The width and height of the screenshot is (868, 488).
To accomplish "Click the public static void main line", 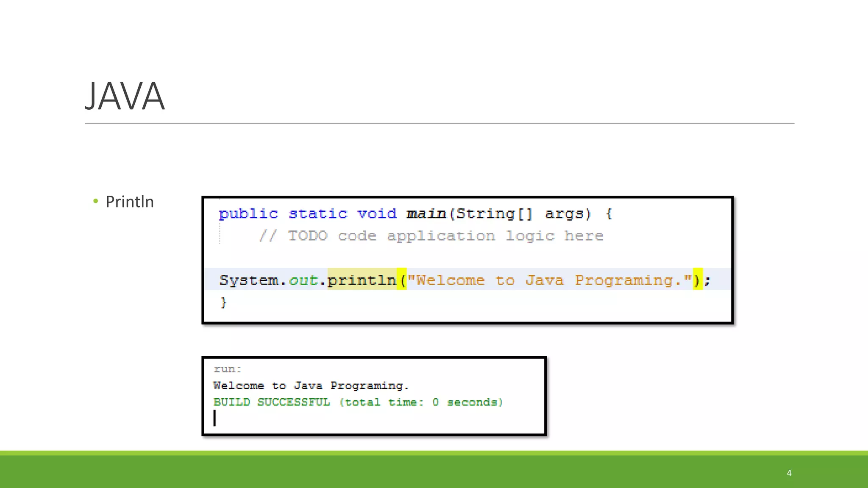I will (415, 213).
